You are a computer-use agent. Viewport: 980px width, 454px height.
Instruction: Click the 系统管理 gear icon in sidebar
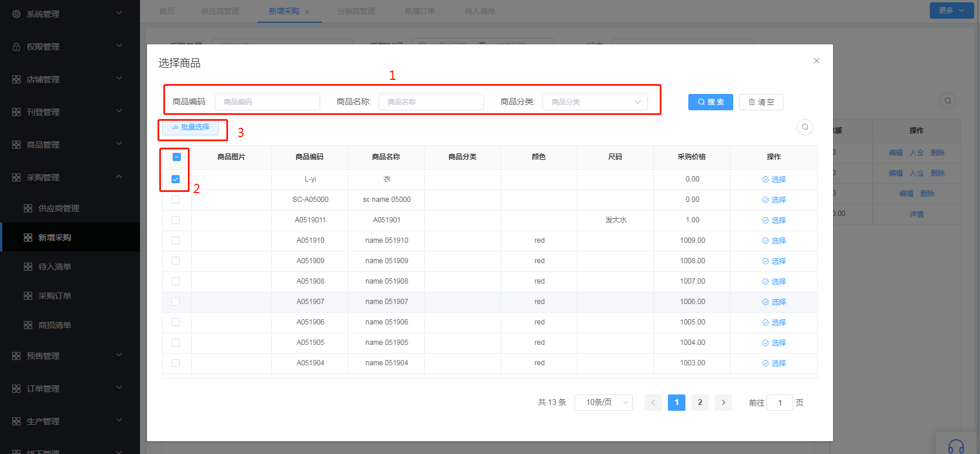pyautogui.click(x=16, y=13)
